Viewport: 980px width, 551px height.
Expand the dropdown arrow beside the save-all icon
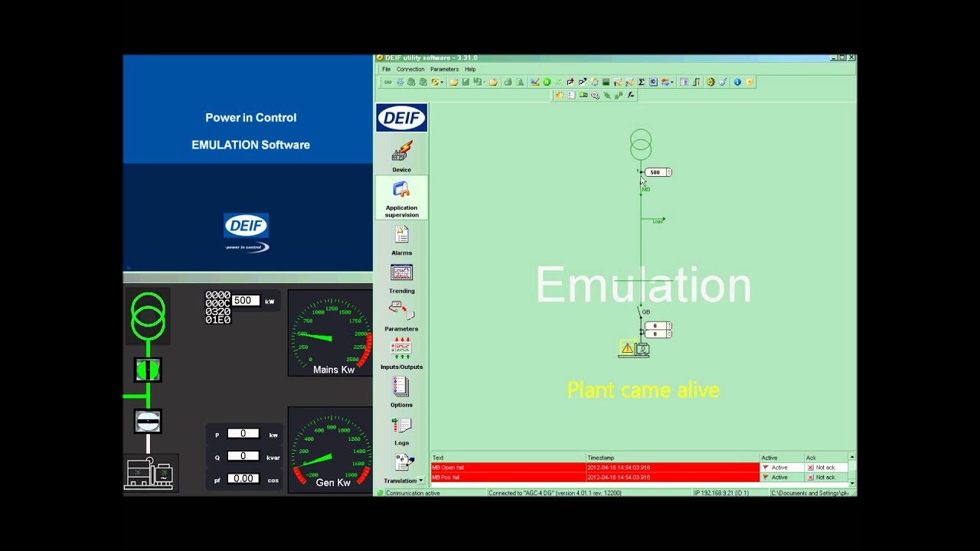(x=485, y=82)
